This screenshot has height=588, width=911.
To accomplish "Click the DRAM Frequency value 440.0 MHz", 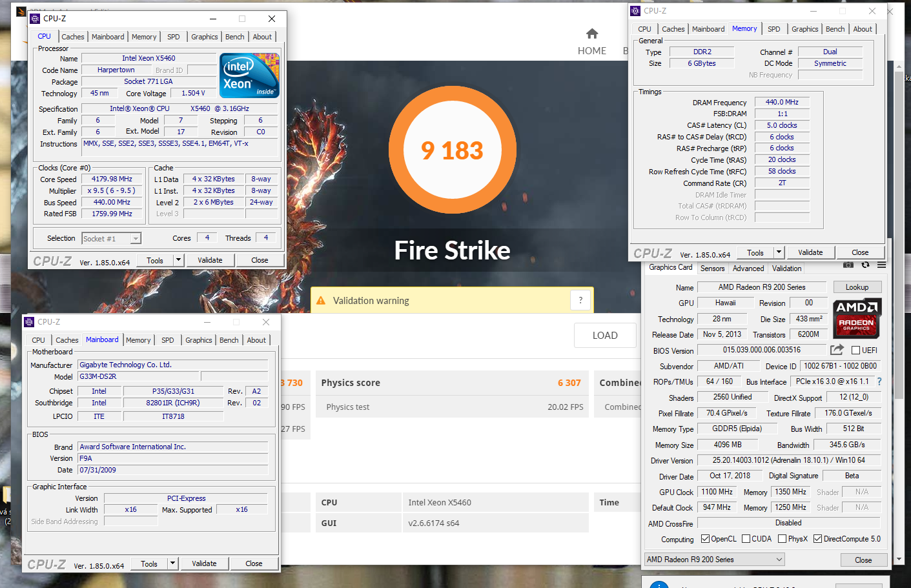I will pos(782,102).
